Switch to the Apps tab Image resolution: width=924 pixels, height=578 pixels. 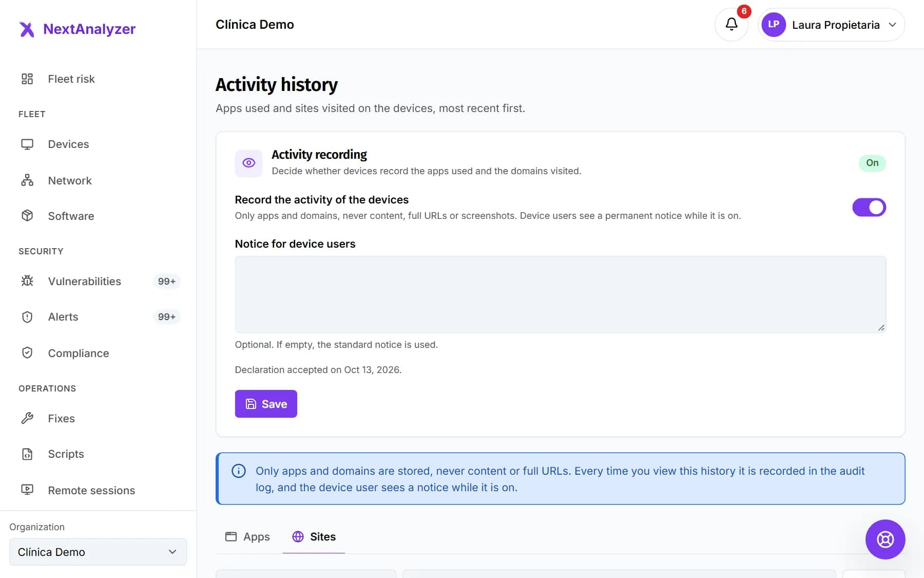pyautogui.click(x=247, y=537)
